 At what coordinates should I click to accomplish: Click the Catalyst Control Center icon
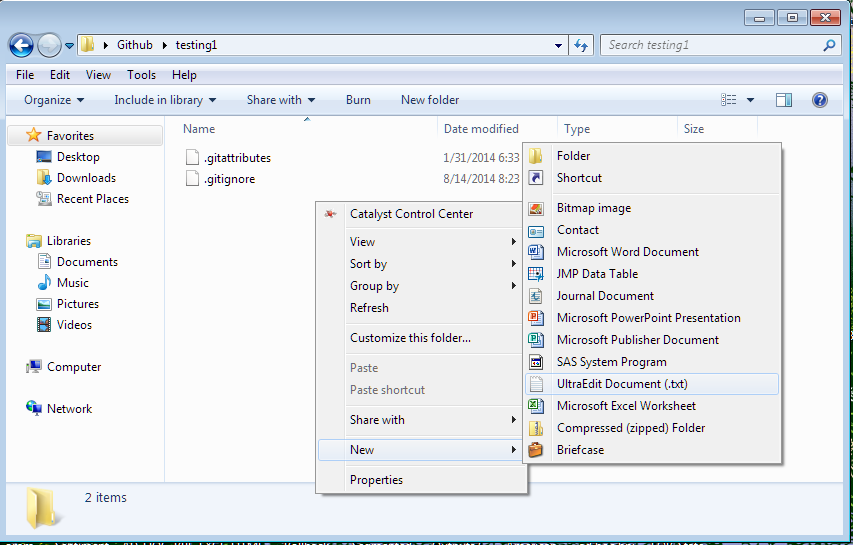tap(331, 214)
